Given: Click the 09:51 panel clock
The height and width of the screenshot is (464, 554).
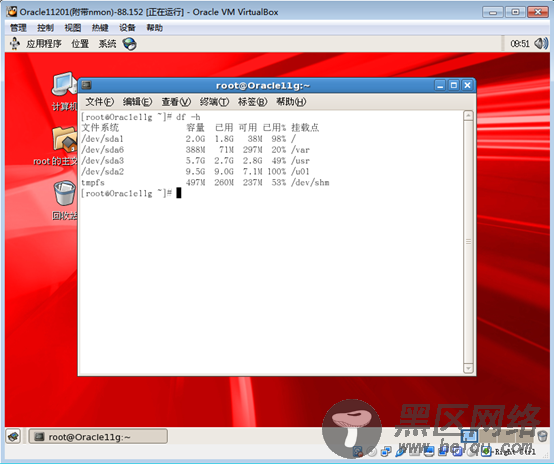Looking at the screenshot, I should click(x=520, y=44).
